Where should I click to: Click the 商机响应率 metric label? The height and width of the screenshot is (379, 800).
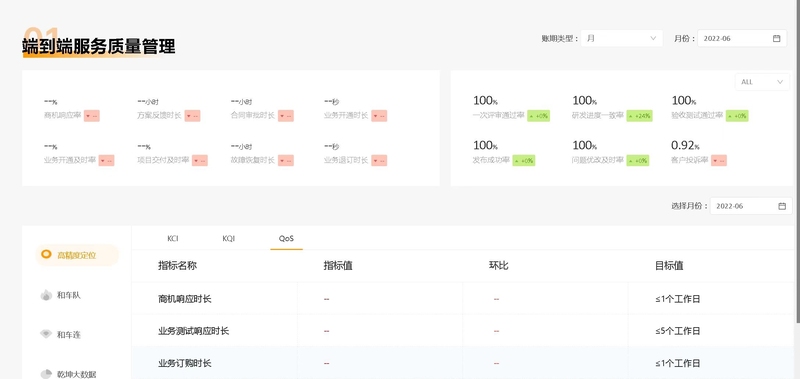[x=63, y=116]
